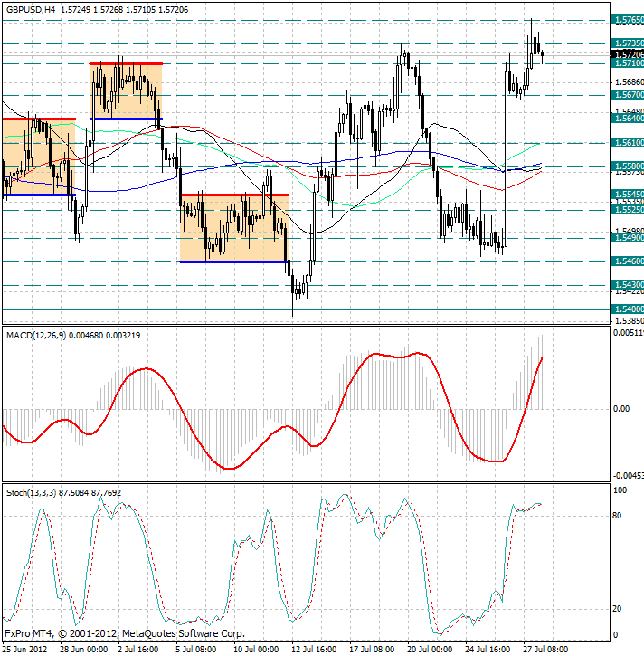644x656 pixels.
Task: Click the 1.5686 price axis value
Action: click(629, 82)
